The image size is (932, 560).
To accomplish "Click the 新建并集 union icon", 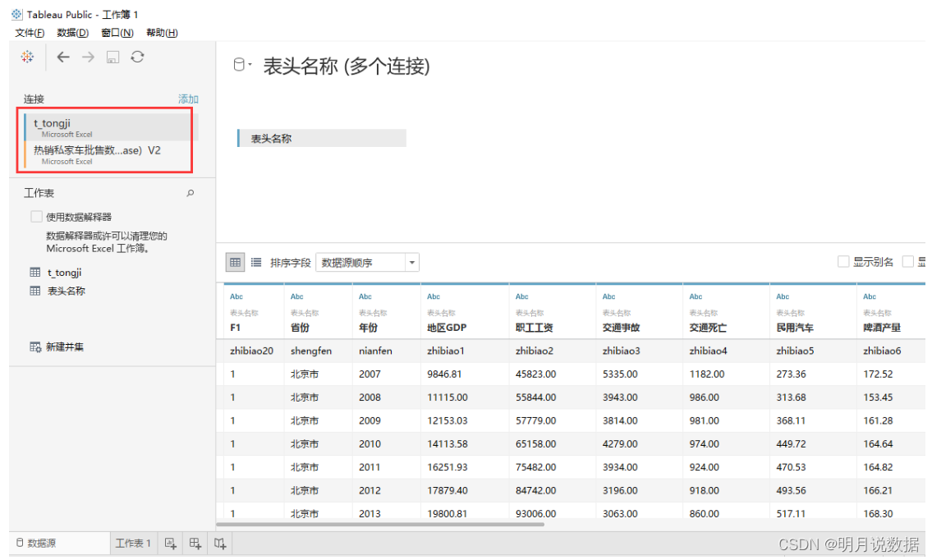I will pyautogui.click(x=35, y=347).
